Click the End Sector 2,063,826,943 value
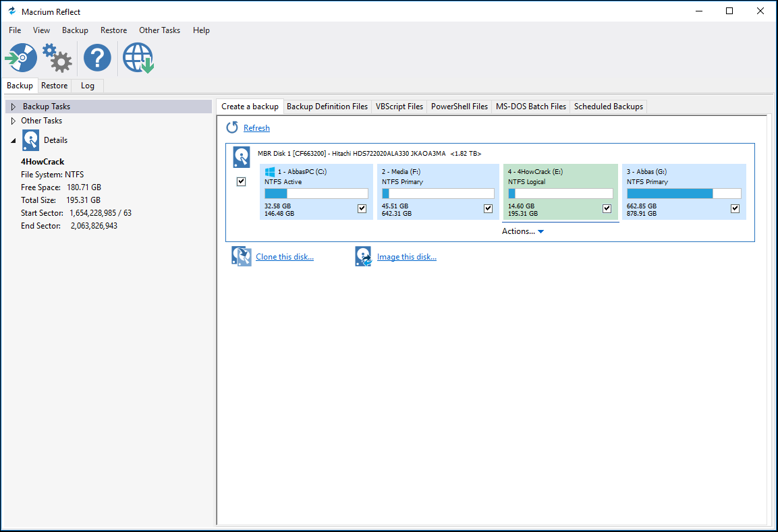 pos(94,226)
